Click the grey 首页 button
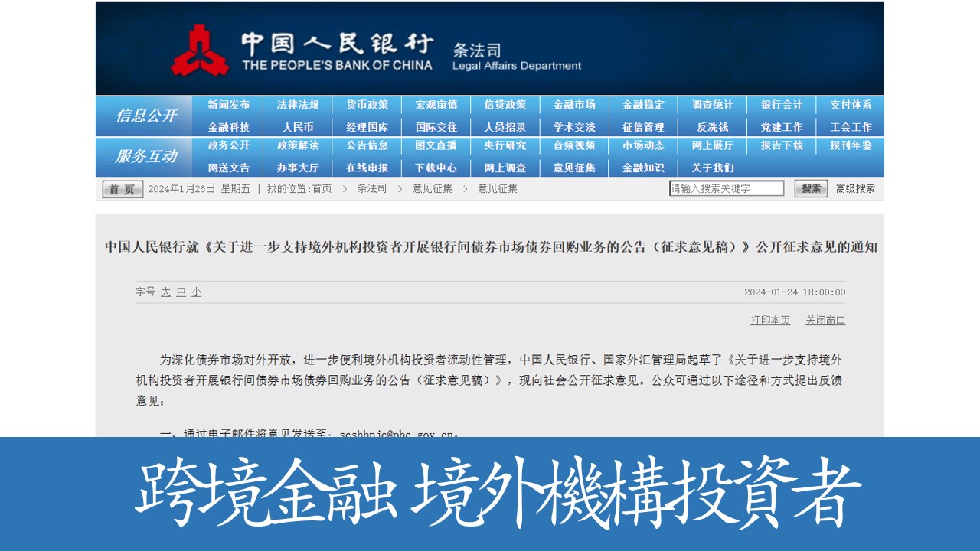This screenshot has width=980, height=551. tap(122, 189)
